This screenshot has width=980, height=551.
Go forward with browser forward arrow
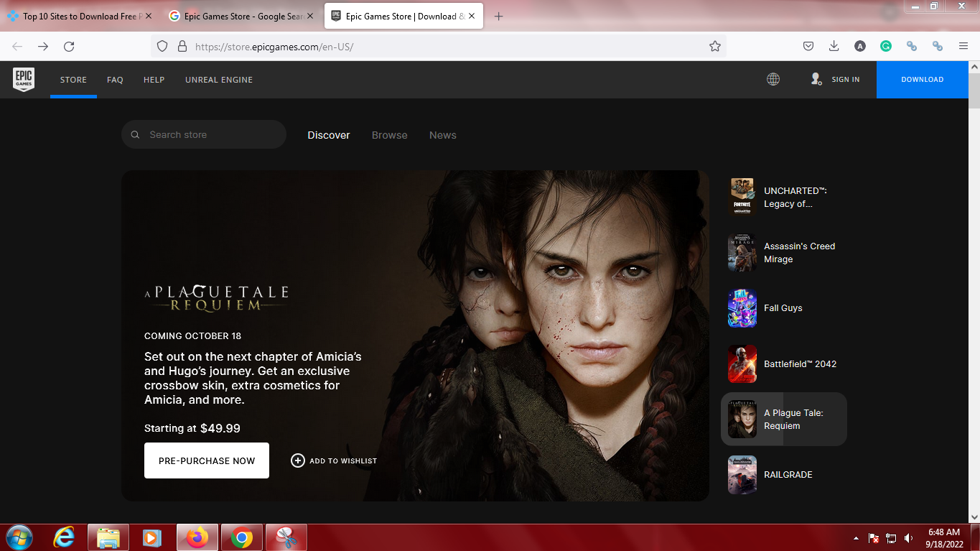click(43, 46)
